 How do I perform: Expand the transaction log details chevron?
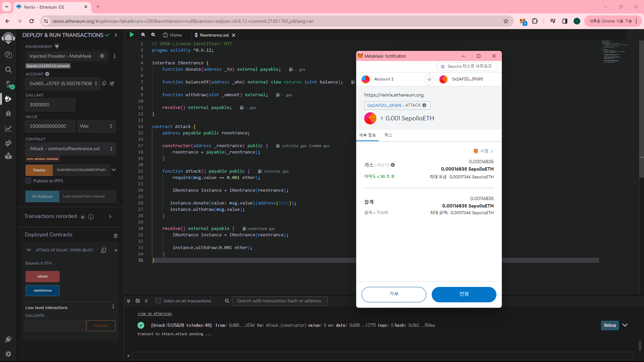coord(625,325)
